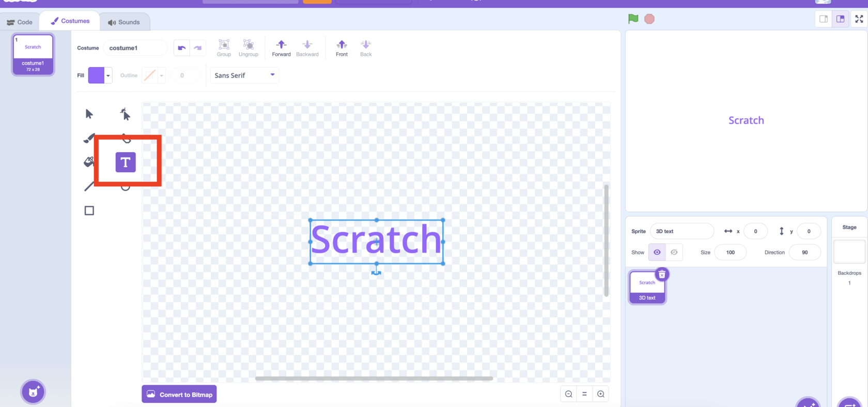Screen dimensions: 868x407
Task: Click the Stage panel label
Action: (849, 227)
